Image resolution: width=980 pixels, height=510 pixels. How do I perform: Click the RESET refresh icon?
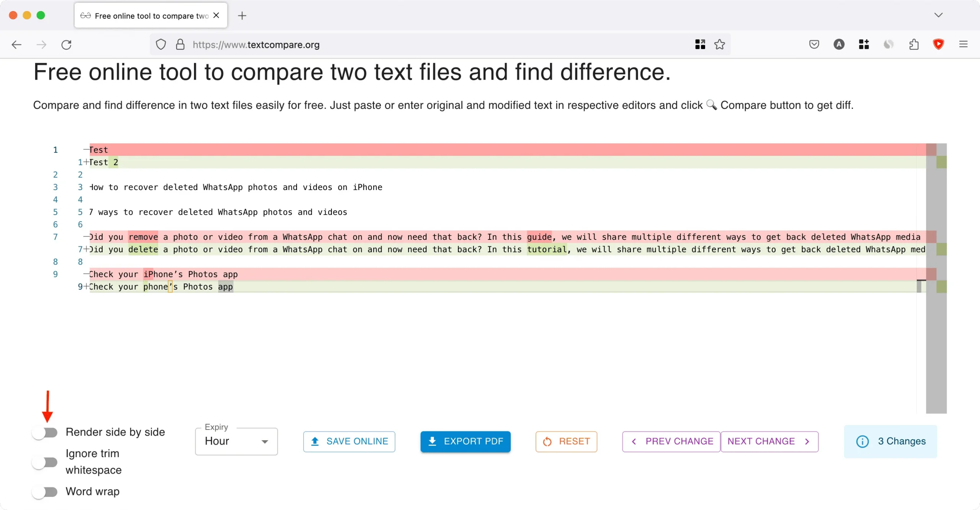547,441
